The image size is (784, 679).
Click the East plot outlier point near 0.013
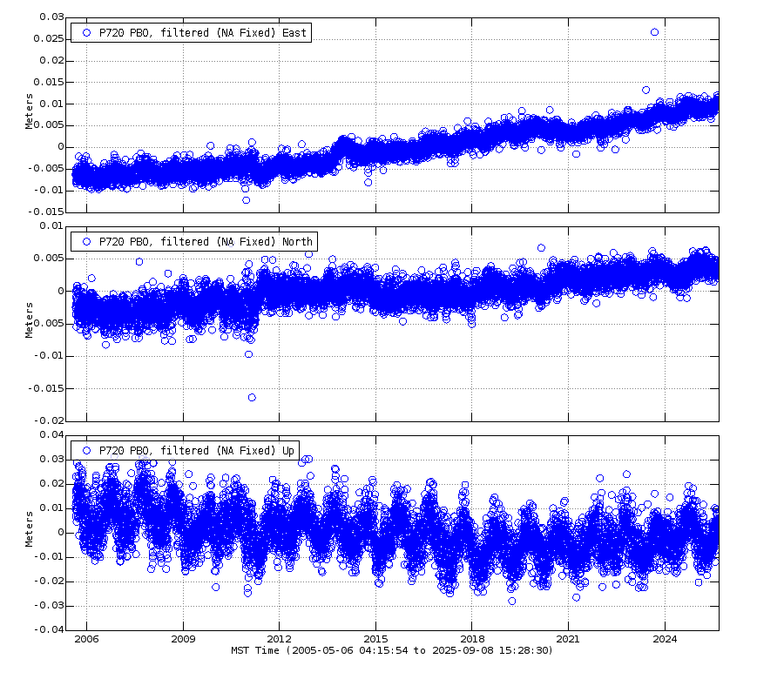coord(646,90)
